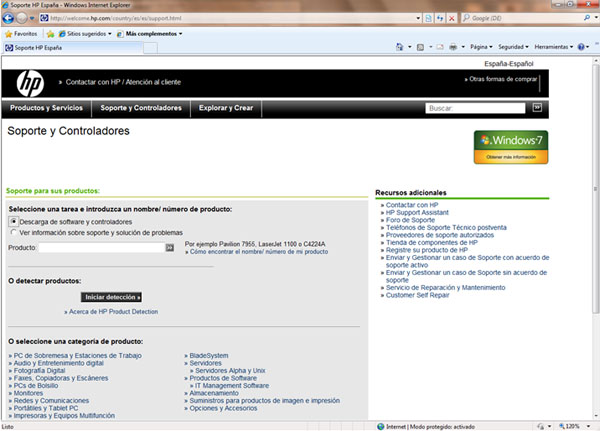Open Contactar con HP / Atención al cliente
This screenshot has width=600, height=431.
123,82
